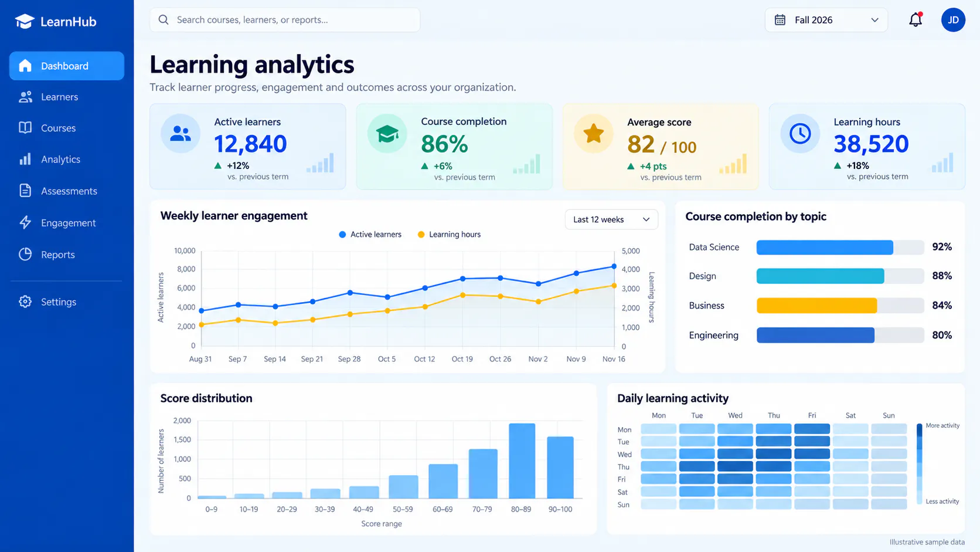Click the Courses sidebar book icon
The width and height of the screenshot is (980, 552).
pos(25,128)
